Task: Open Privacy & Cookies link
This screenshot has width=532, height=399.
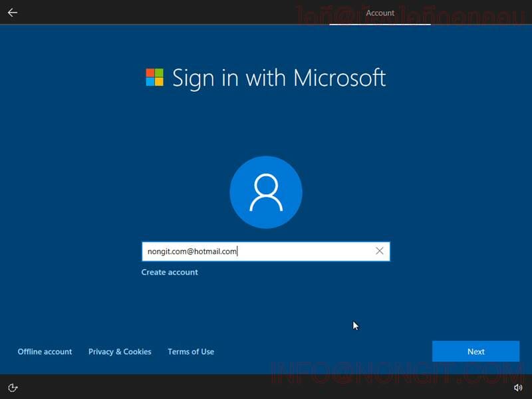Action: click(x=120, y=352)
